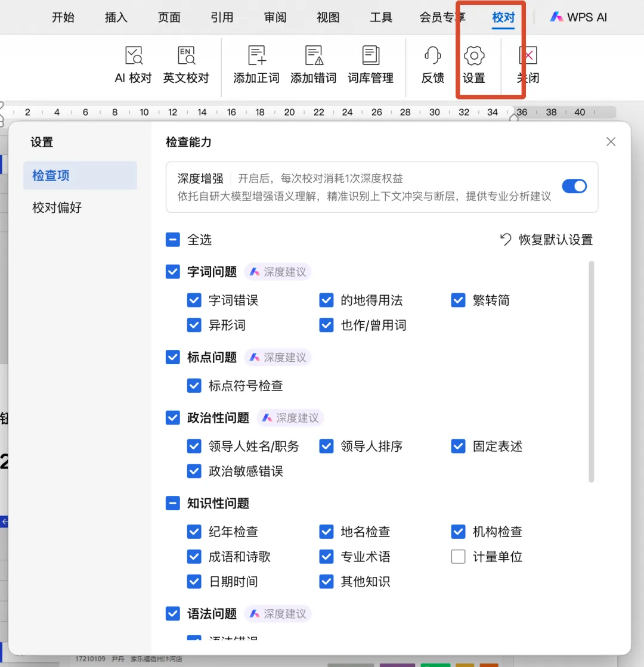Viewport: 644px width, 667px height.
Task: Uncheck 领导人姓名/职务 checkbox
Action: point(194,446)
